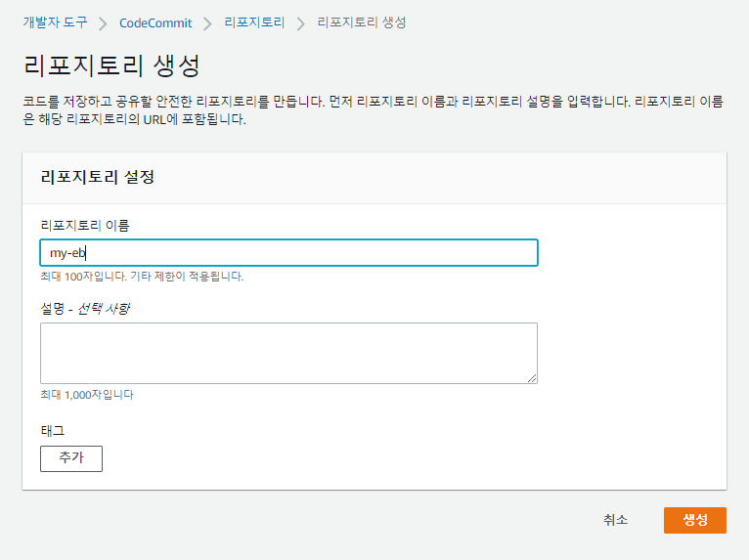Cancel with the 취소 button
Viewport: 749px width, 560px height.
(x=616, y=520)
